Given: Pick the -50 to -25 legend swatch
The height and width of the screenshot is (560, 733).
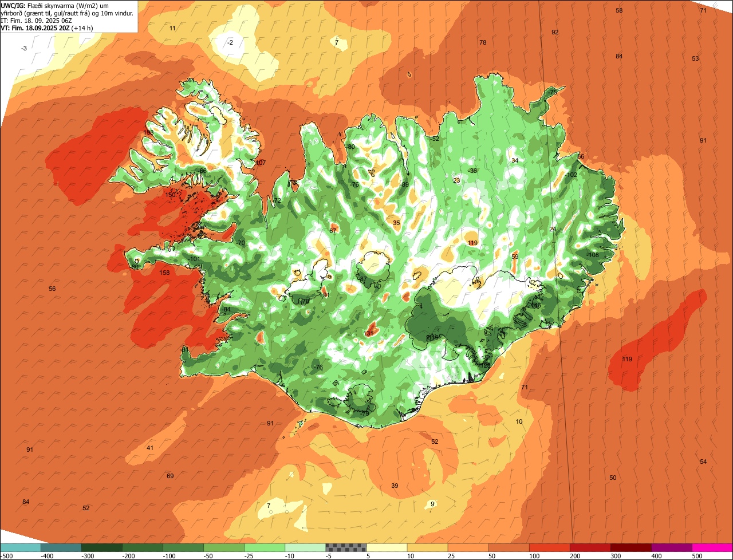Looking at the screenshot, I should click(224, 547).
